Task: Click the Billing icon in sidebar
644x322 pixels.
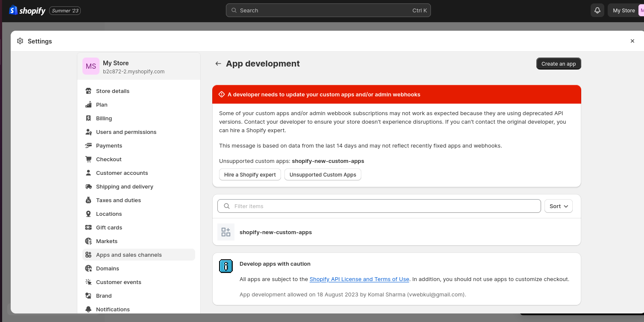Action: [88, 118]
